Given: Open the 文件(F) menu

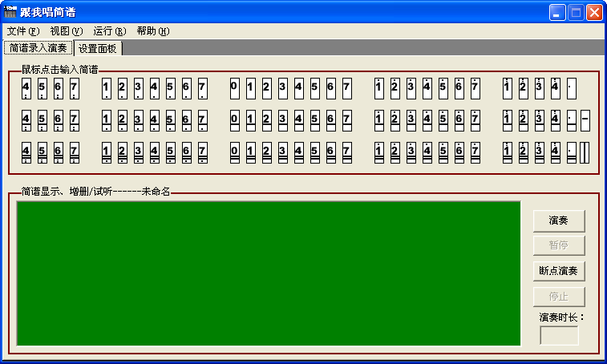Looking at the screenshot, I should click(23, 31).
